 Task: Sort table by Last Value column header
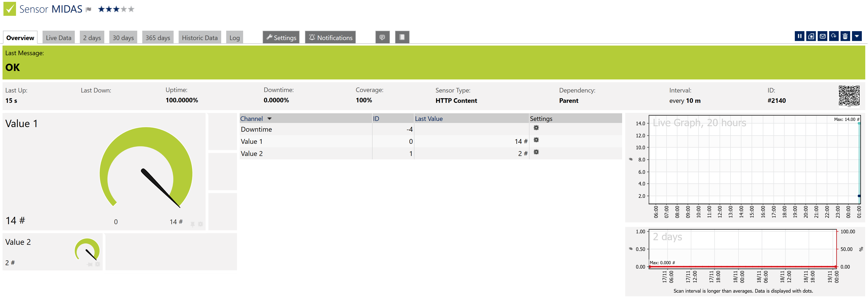pyautogui.click(x=429, y=119)
